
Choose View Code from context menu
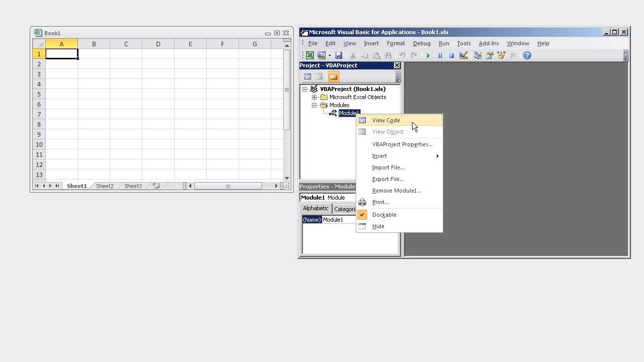coord(399,120)
